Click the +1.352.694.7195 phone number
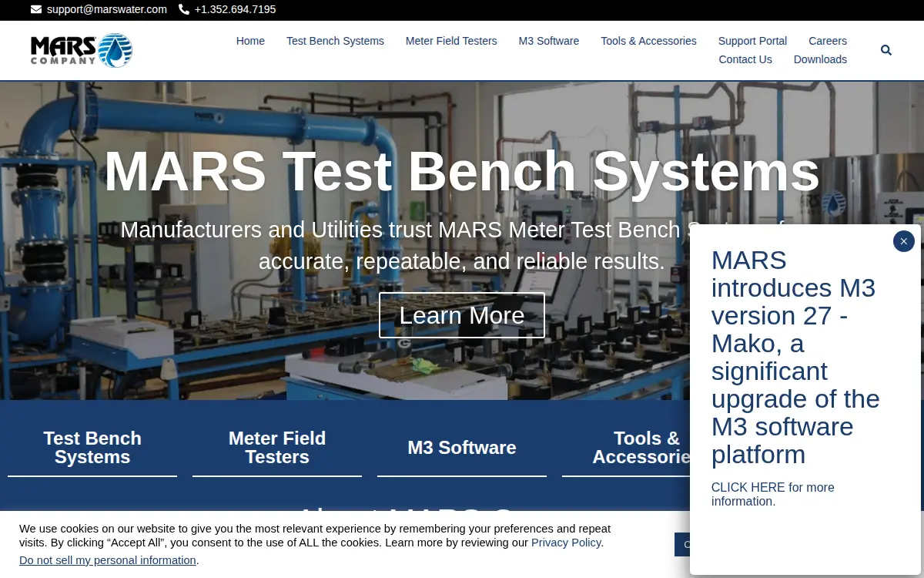 (235, 9)
